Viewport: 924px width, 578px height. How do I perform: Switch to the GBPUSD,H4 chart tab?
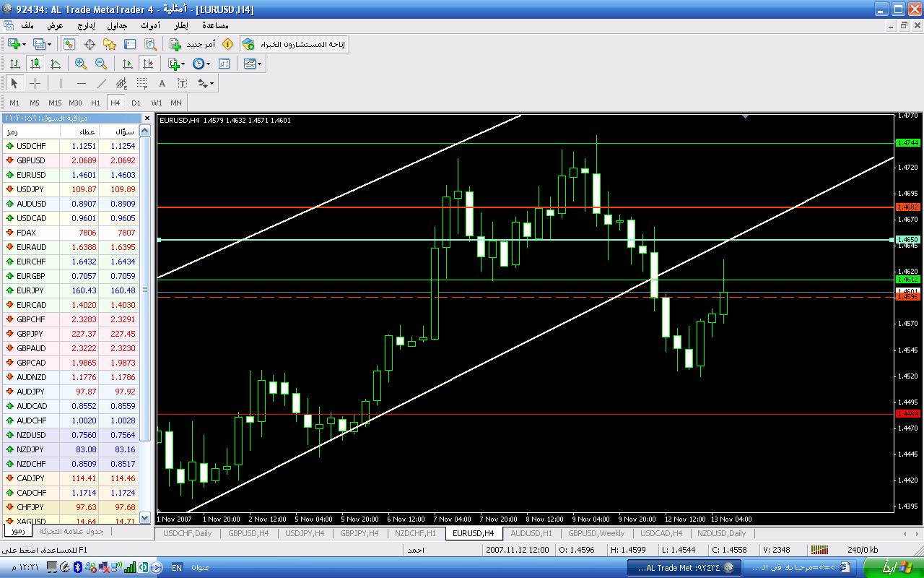(x=248, y=533)
